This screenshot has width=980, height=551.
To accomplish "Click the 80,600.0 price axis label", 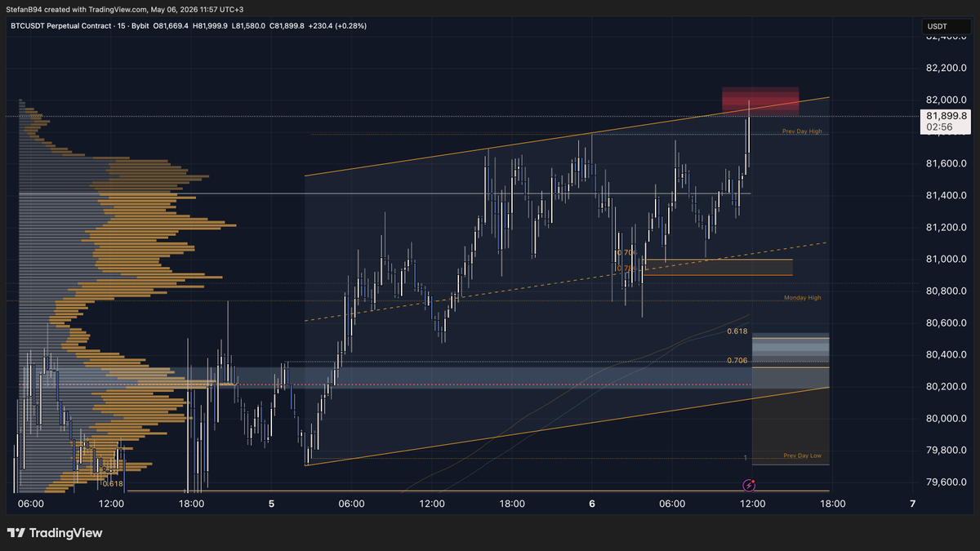I will pos(947,322).
